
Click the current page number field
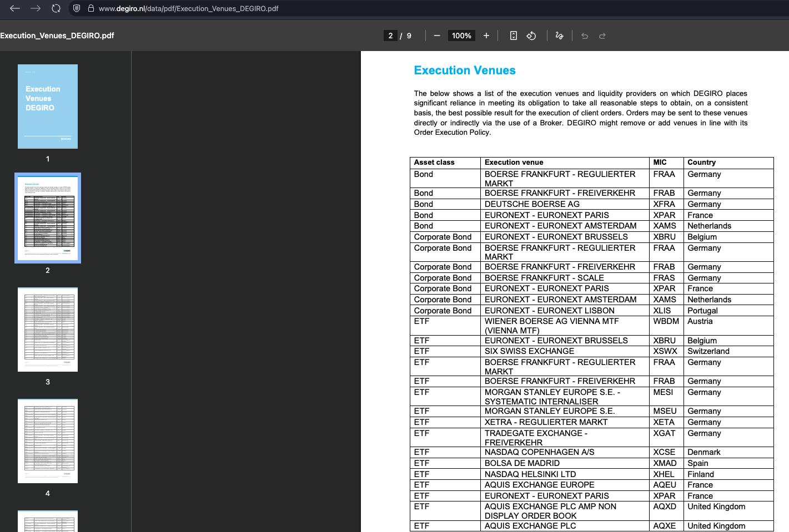(390, 36)
